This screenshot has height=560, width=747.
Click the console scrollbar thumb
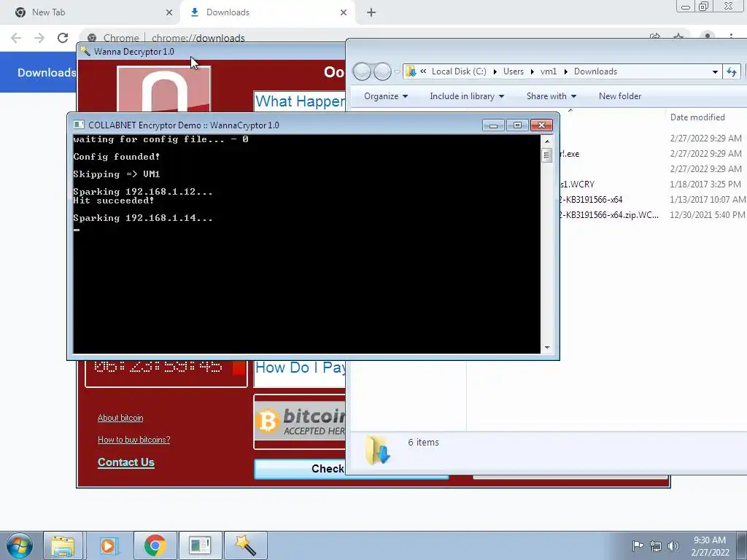[x=547, y=155]
